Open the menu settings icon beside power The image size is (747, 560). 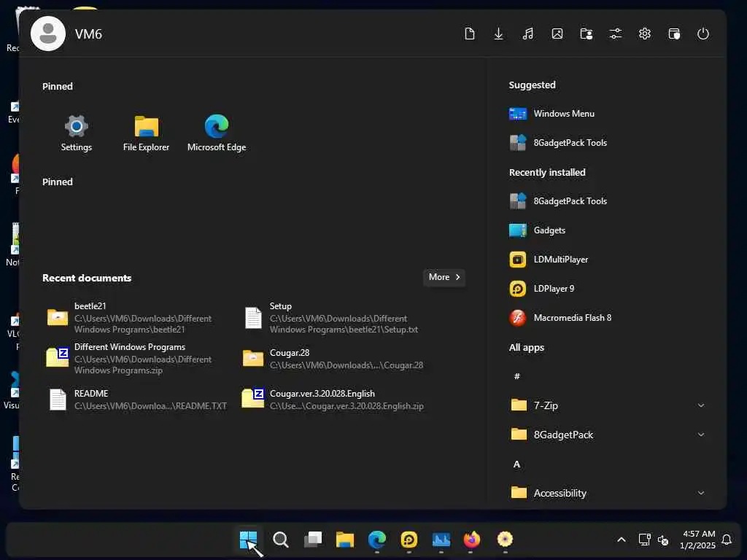coord(674,34)
